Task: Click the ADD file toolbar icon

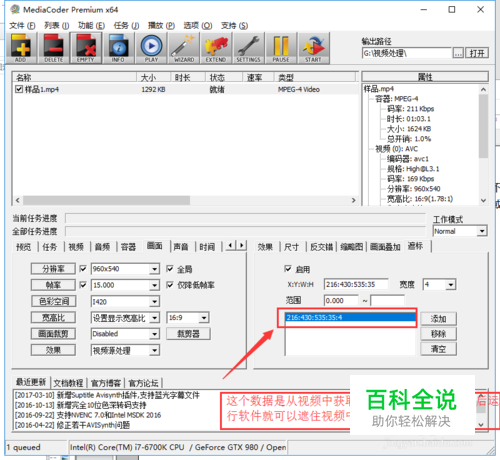Action: click(x=21, y=48)
